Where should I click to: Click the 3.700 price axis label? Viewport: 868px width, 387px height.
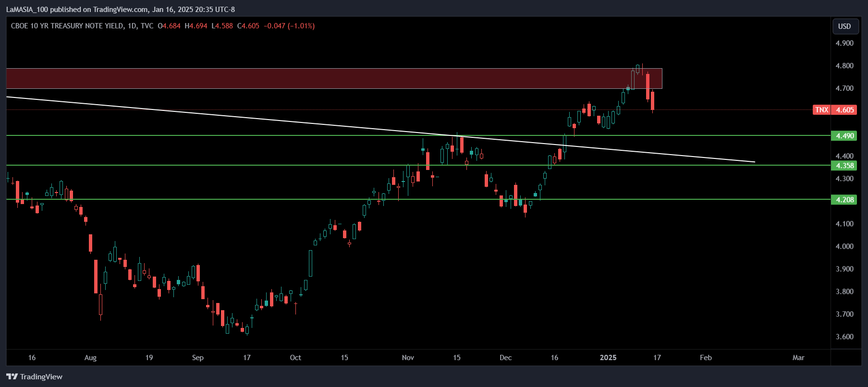(x=844, y=314)
